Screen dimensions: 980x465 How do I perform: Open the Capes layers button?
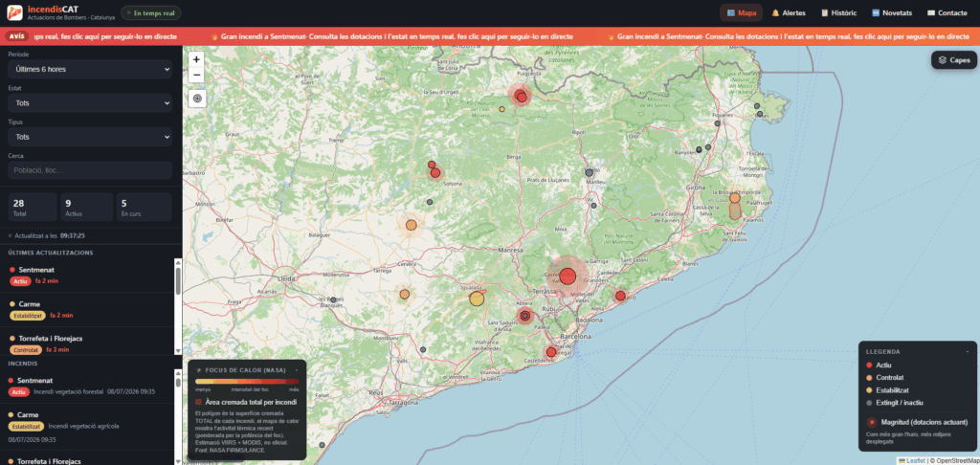[x=954, y=60]
